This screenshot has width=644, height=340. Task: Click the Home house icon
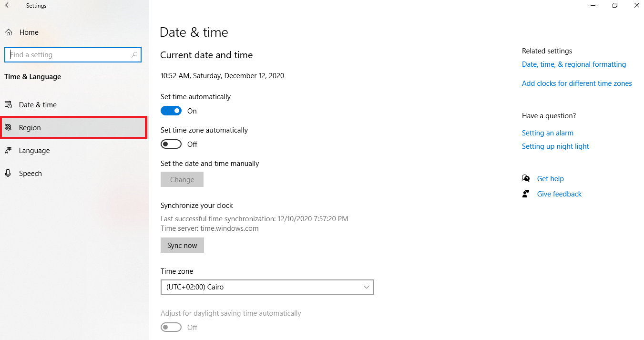[8, 32]
